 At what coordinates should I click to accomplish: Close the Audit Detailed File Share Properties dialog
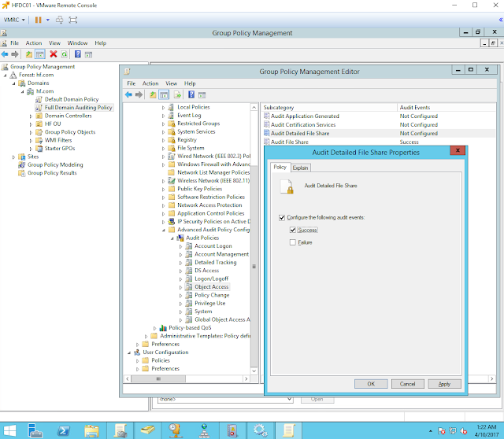coord(458,150)
